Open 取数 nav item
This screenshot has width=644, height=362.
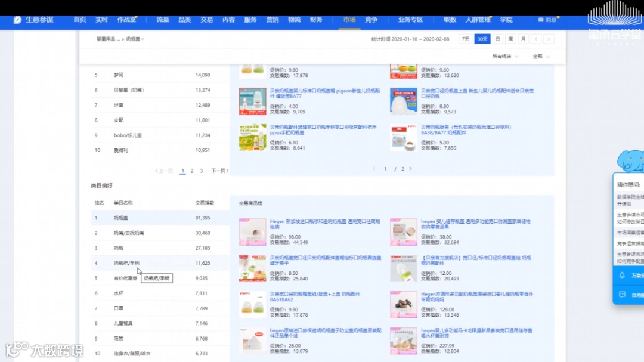coord(450,20)
